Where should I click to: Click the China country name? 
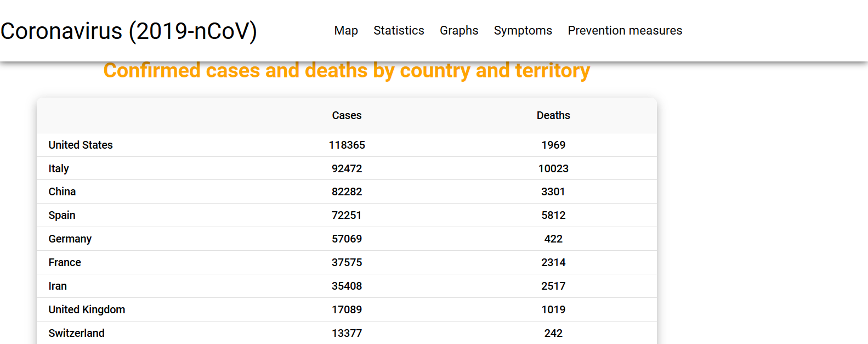(x=62, y=192)
